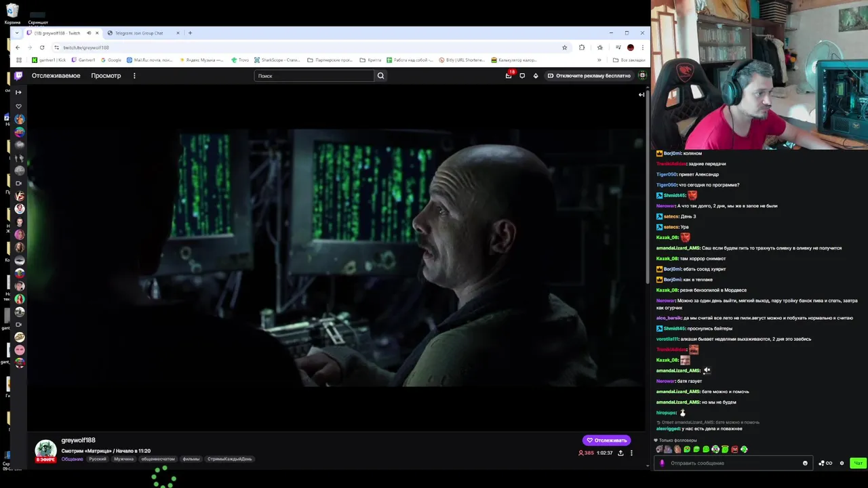Collapse the chat panel arrow

(641, 95)
